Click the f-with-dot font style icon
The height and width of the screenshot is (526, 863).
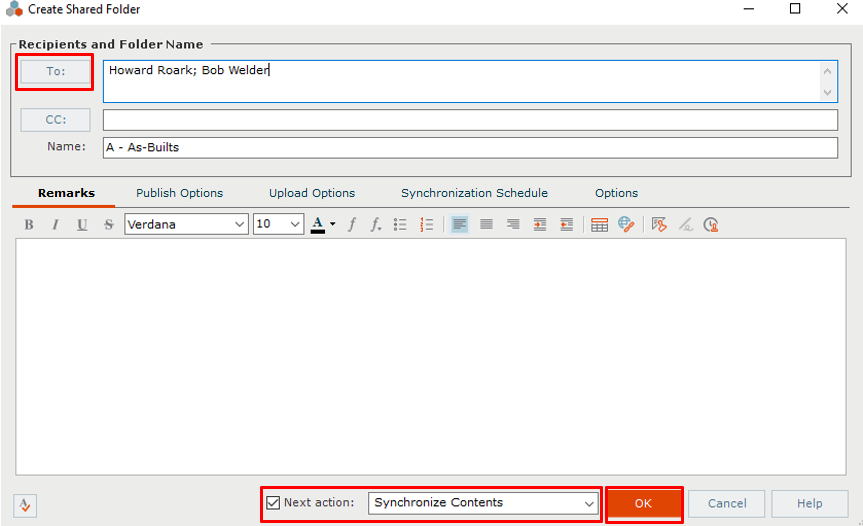tap(375, 224)
